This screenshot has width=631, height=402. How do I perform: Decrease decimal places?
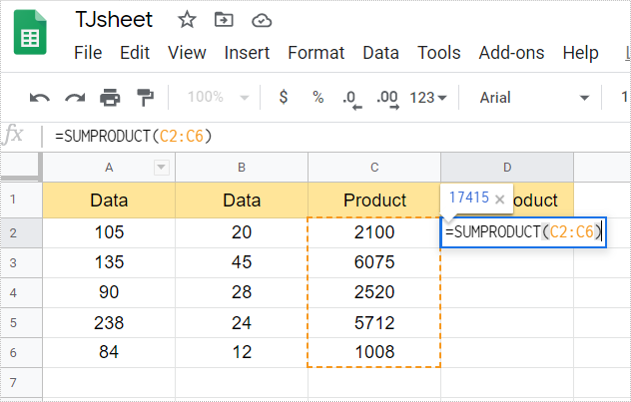point(352,99)
